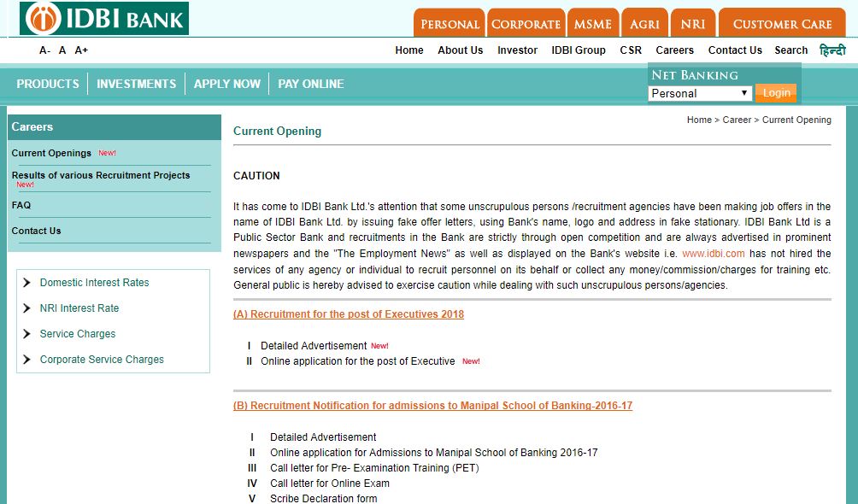Click the arrow icon beside NRI Interest Rate
858x504 pixels.
click(27, 308)
